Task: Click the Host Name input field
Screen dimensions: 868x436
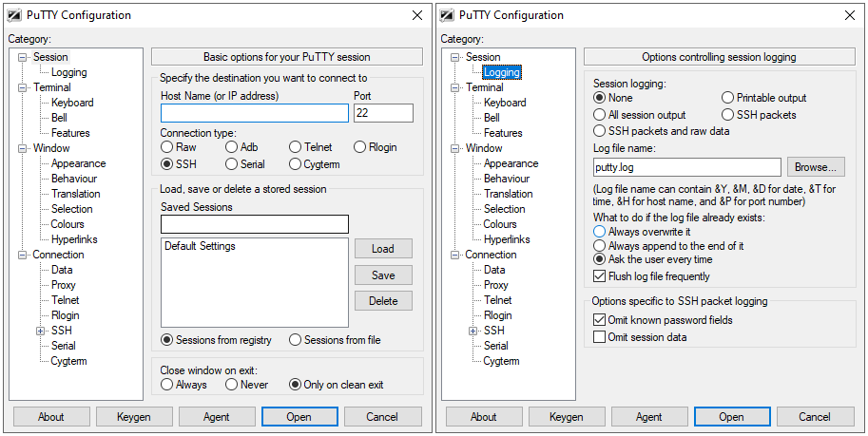Action: [255, 113]
